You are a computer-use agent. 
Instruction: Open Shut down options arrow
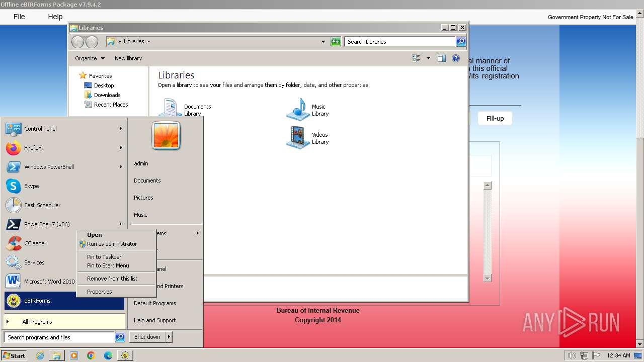(x=169, y=337)
